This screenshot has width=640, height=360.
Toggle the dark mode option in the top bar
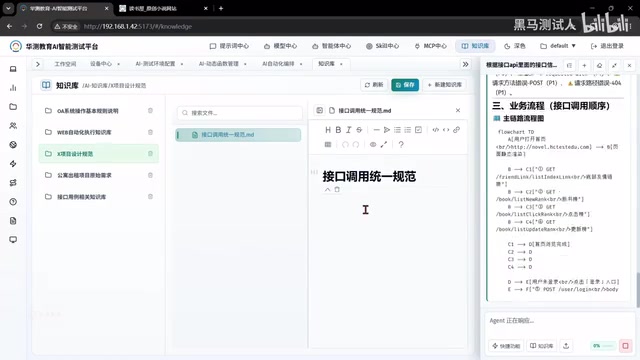pyautogui.click(x=514, y=46)
